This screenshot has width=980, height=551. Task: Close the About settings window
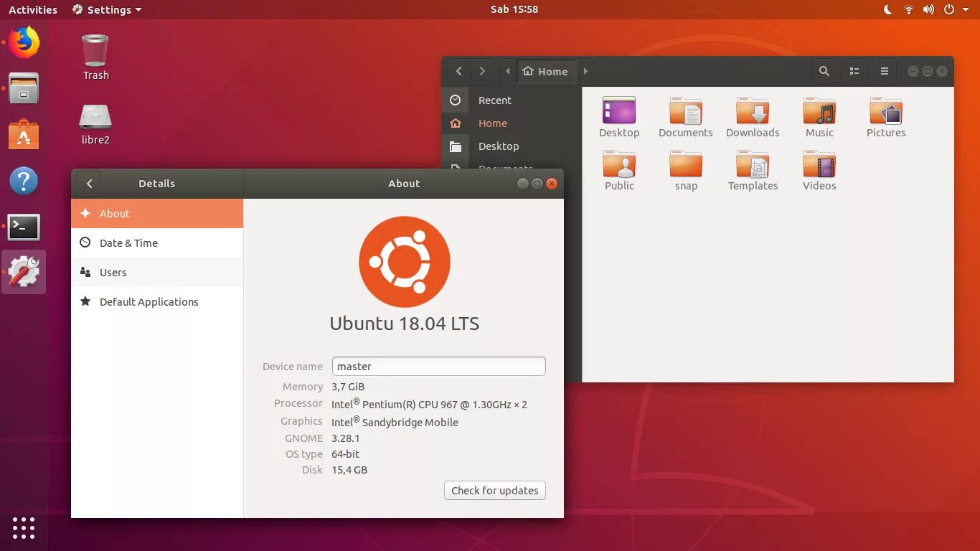(x=552, y=184)
